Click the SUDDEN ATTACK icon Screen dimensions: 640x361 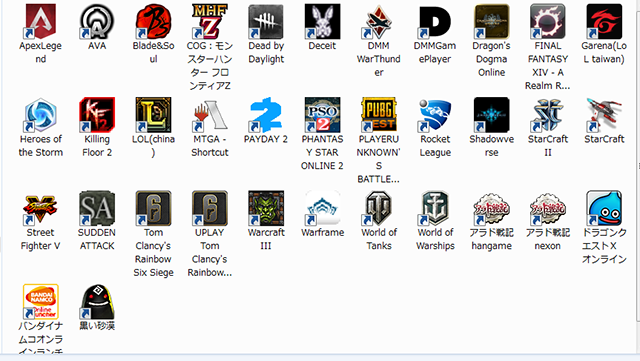pyautogui.click(x=97, y=208)
